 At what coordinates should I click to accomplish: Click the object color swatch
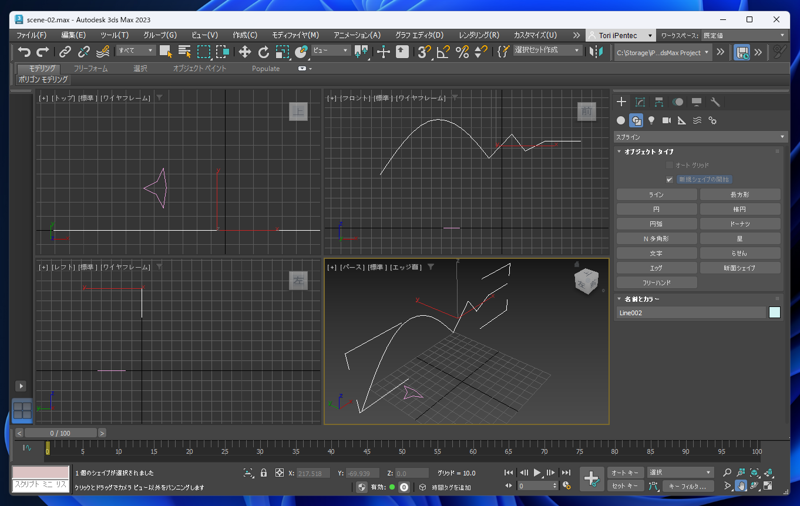(774, 312)
